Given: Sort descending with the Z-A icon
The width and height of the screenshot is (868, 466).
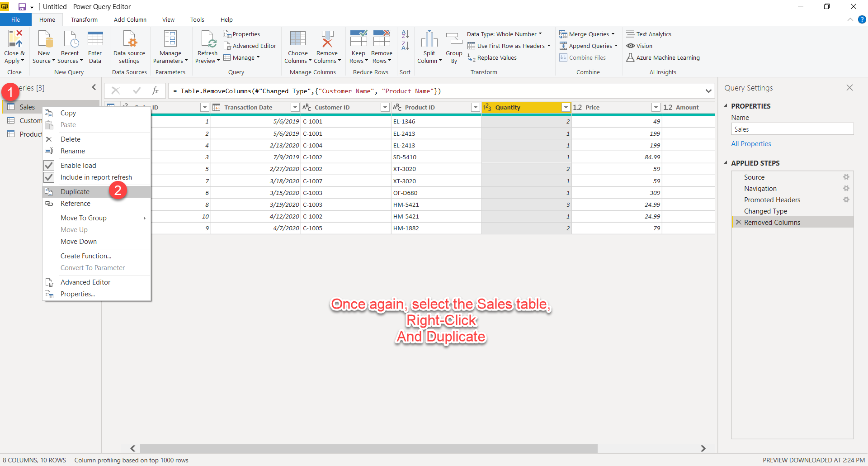Looking at the screenshot, I should [406, 45].
